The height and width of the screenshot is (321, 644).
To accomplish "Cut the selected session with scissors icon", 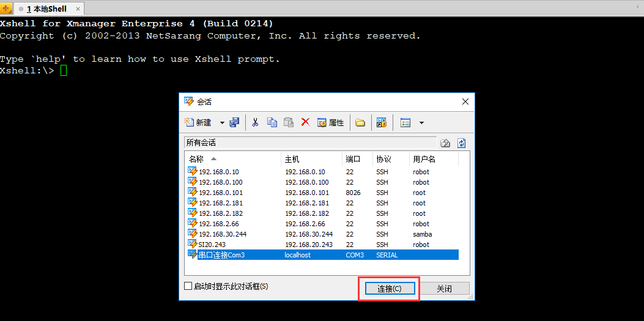I will 255,122.
